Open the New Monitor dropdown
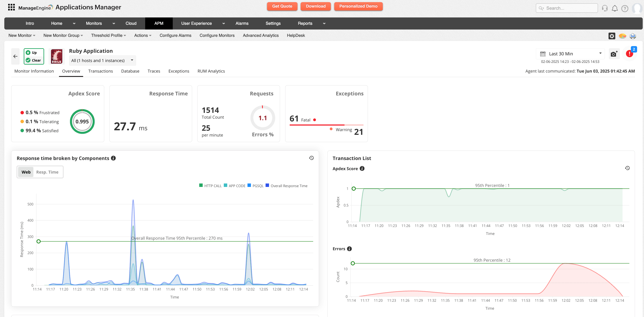The image size is (644, 317). [22, 36]
